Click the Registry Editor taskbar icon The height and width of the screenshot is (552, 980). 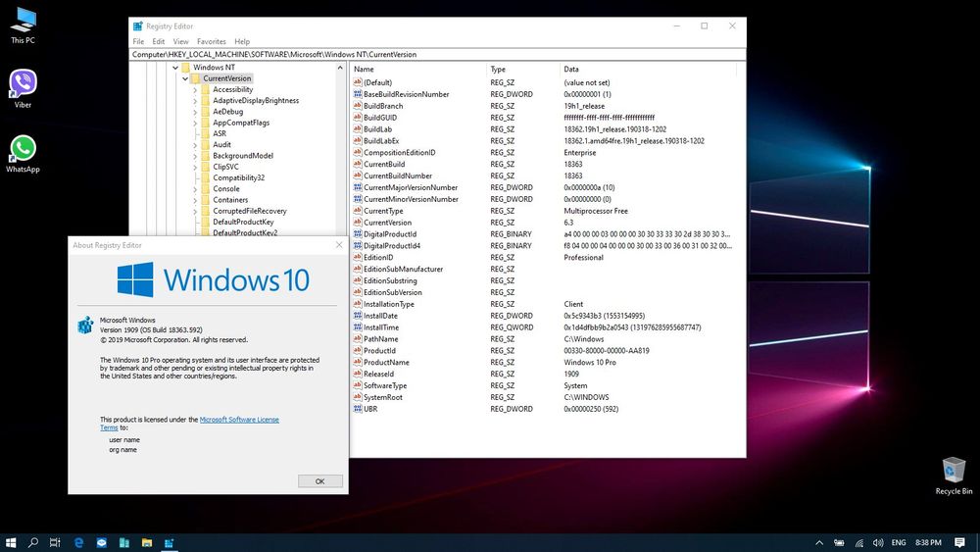pos(169,542)
